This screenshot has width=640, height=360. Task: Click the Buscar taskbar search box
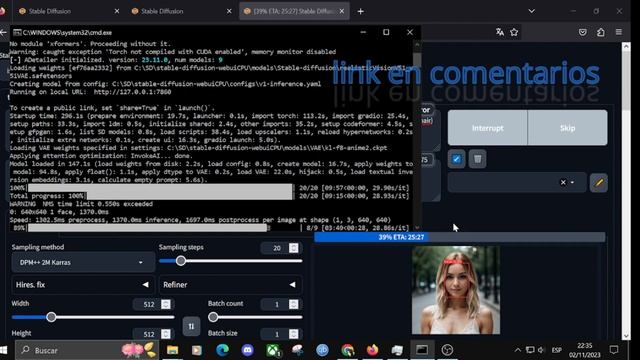click(88, 350)
